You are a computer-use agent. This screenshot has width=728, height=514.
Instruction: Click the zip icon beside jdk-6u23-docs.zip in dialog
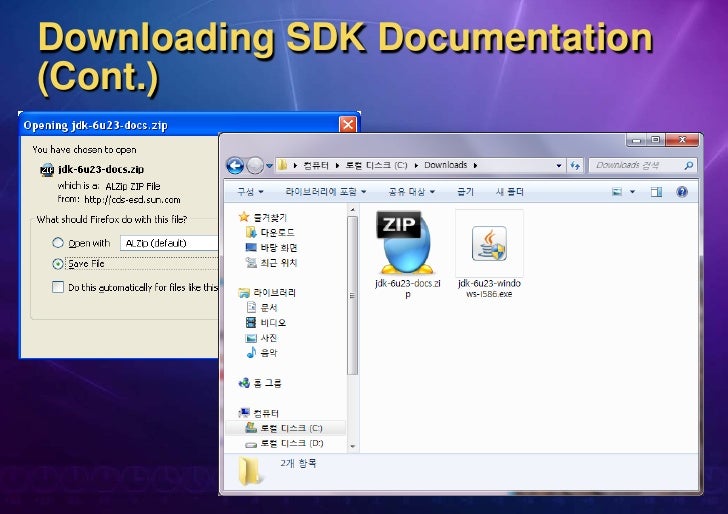47,169
